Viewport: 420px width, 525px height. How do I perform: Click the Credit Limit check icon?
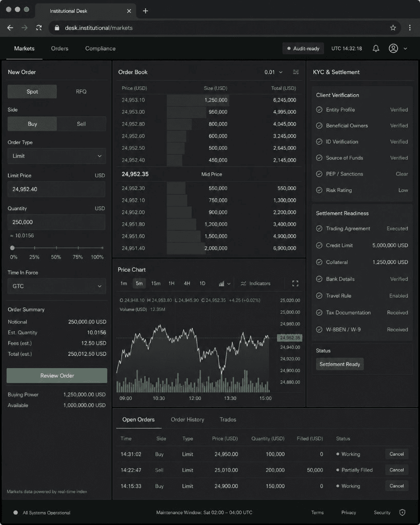click(319, 246)
